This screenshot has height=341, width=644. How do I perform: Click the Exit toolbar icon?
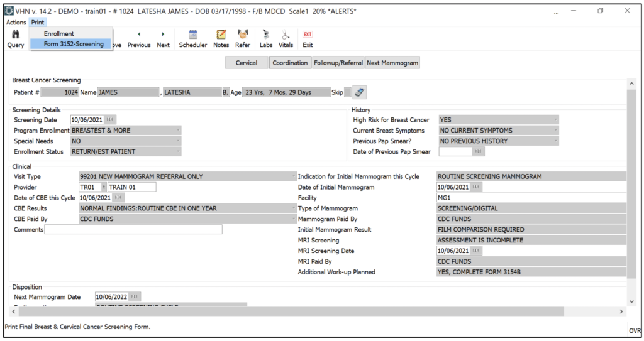308,38
